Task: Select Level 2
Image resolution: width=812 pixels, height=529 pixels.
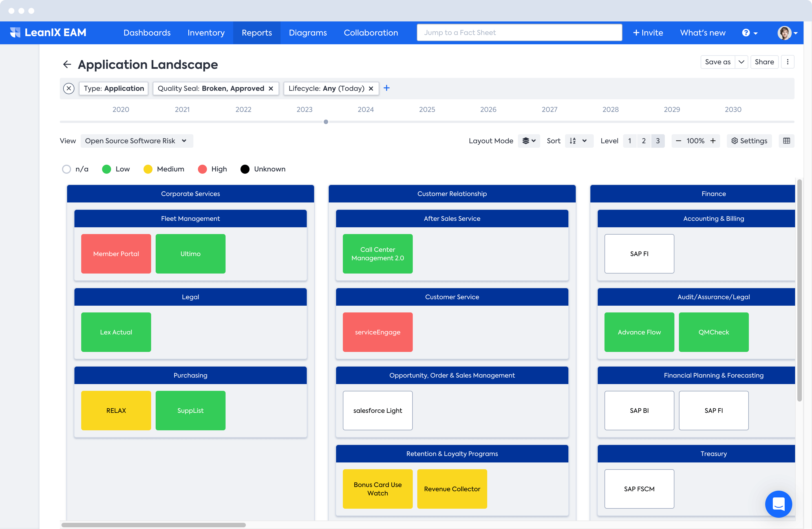Action: click(x=644, y=141)
